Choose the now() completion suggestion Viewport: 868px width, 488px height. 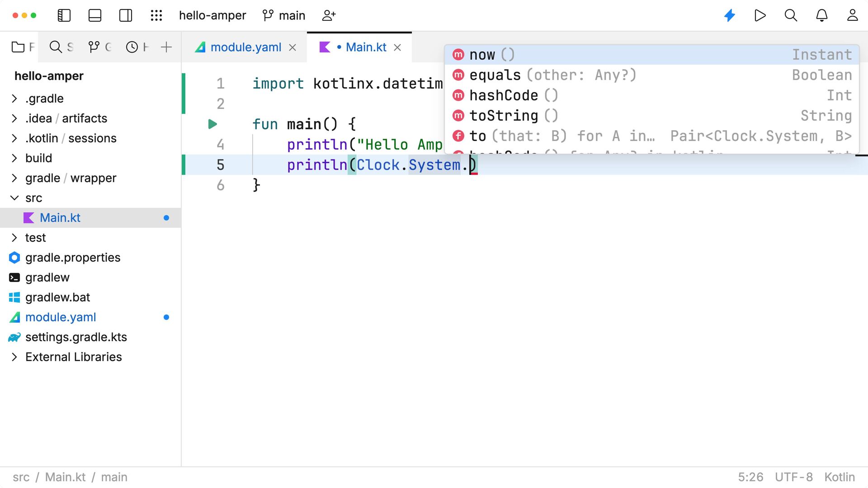click(651, 55)
